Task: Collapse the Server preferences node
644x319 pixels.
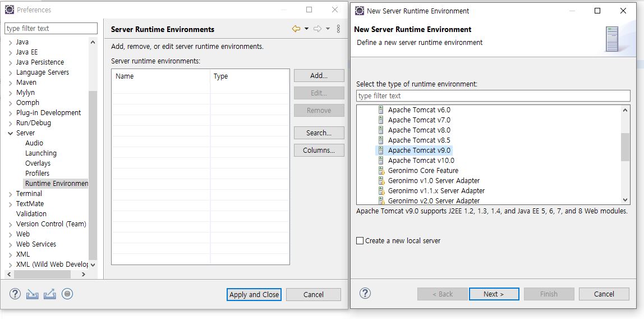Action: [x=11, y=133]
